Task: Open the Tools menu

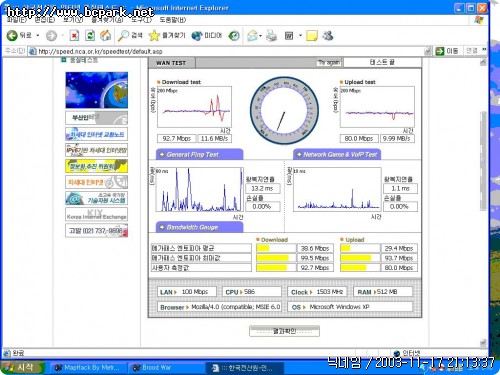Action: [141, 20]
